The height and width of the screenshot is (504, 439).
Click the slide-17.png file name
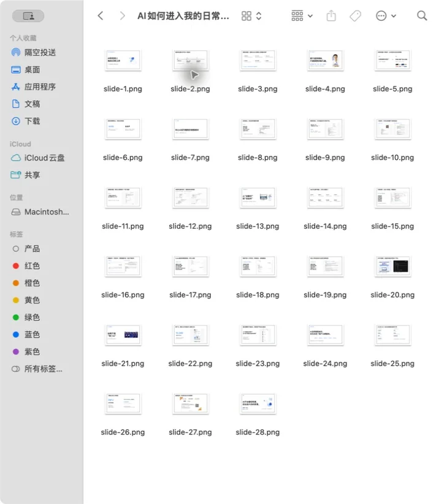click(190, 295)
